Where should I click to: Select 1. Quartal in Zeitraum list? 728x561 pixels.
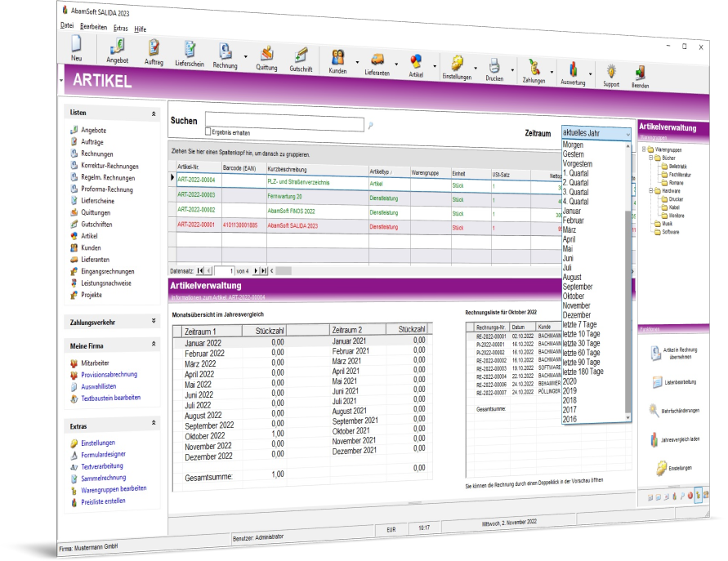576,173
